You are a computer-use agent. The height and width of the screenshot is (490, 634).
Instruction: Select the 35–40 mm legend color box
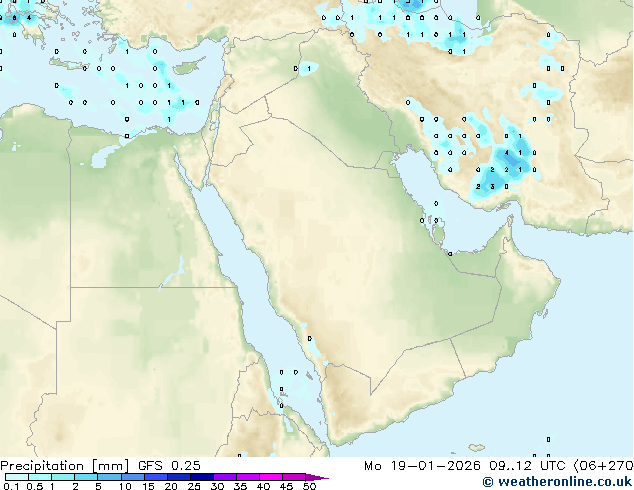pyautogui.click(x=248, y=477)
